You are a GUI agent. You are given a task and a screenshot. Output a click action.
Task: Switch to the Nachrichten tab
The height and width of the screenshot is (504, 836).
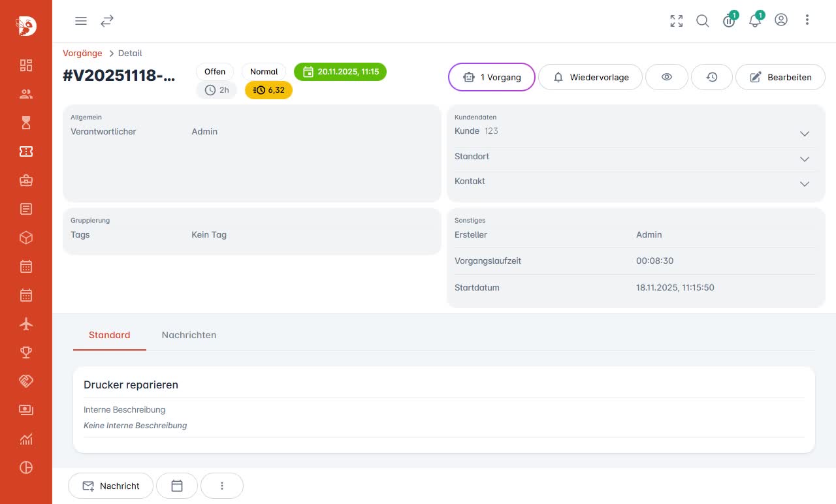[x=189, y=335]
